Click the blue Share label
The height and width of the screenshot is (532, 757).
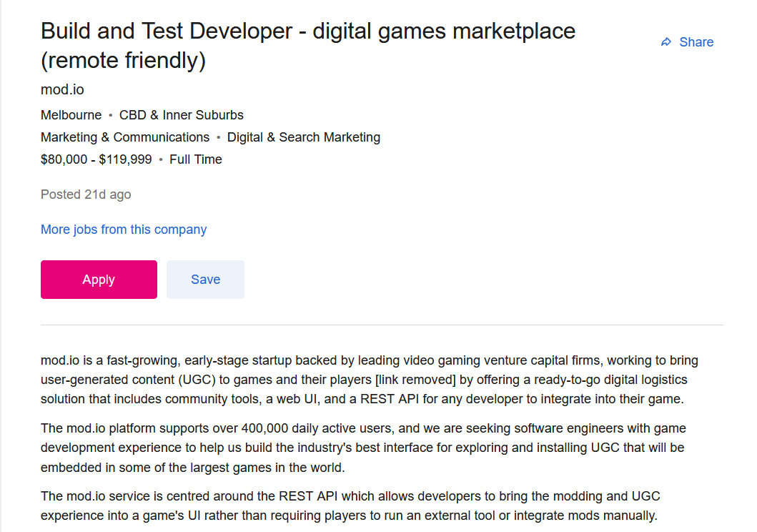696,41
